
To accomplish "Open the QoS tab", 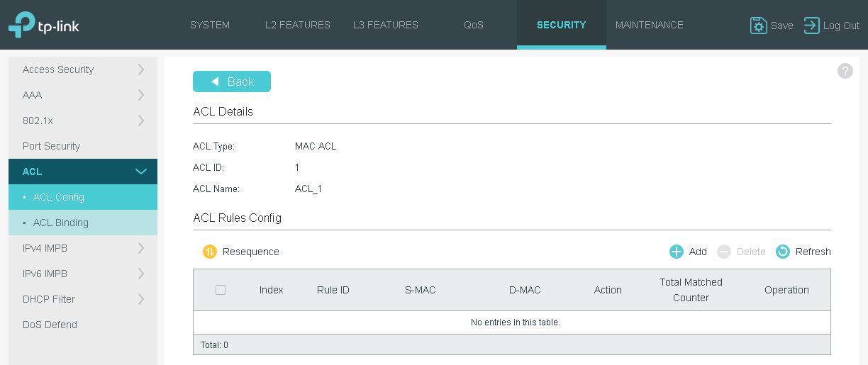I will tap(474, 25).
